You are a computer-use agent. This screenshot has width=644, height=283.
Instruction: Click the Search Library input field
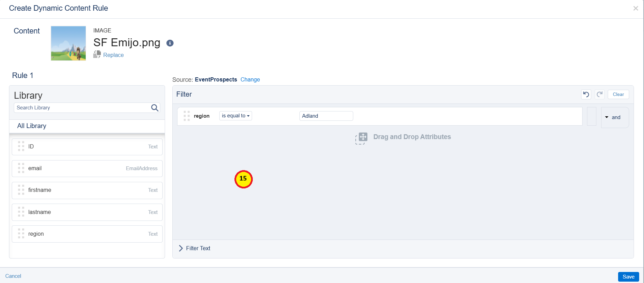point(82,108)
